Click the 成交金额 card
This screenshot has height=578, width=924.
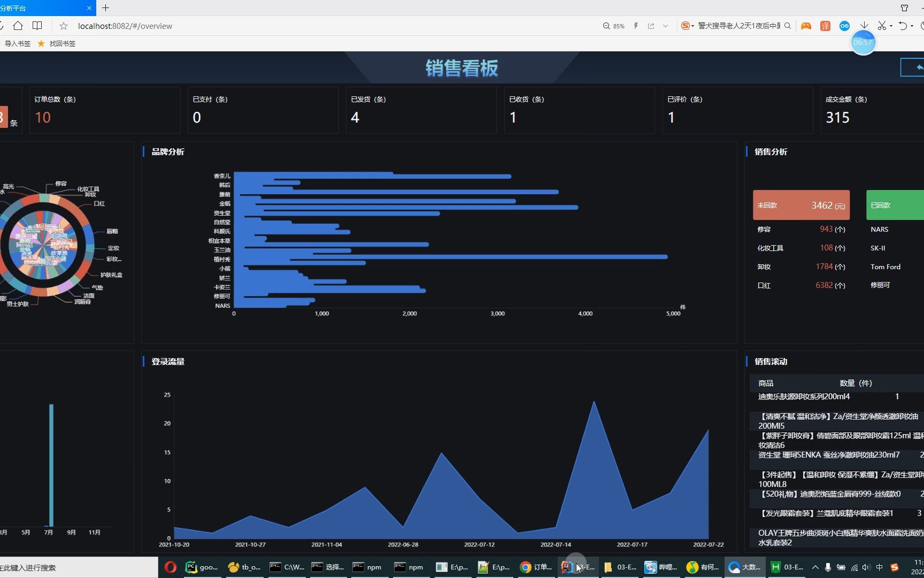(872, 110)
